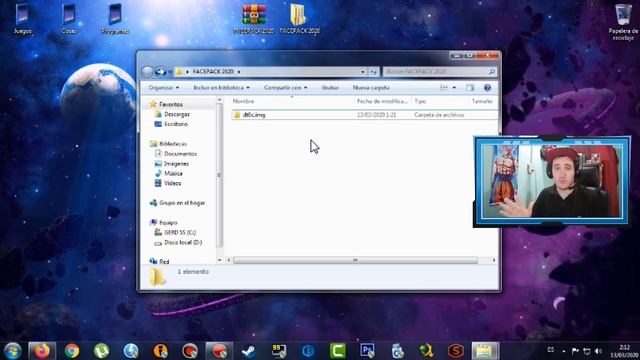Open Explorer help question mark
The width and height of the screenshot is (640, 360).
pyautogui.click(x=487, y=88)
